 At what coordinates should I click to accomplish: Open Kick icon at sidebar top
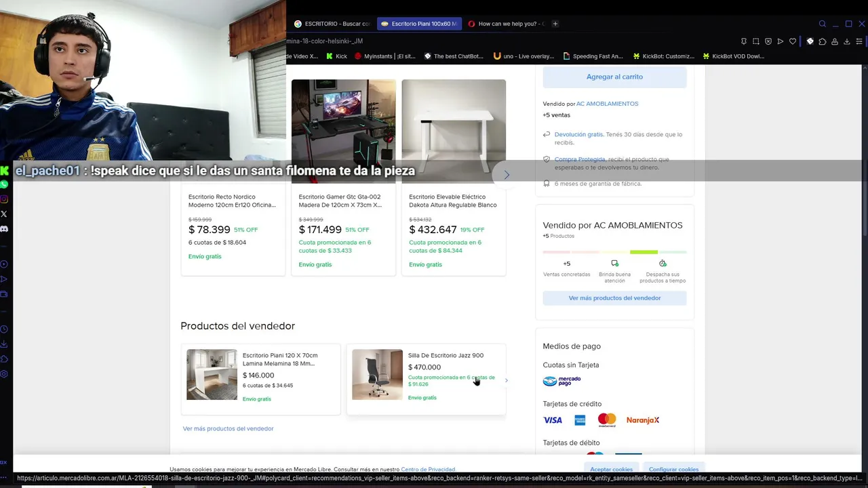[4, 170]
